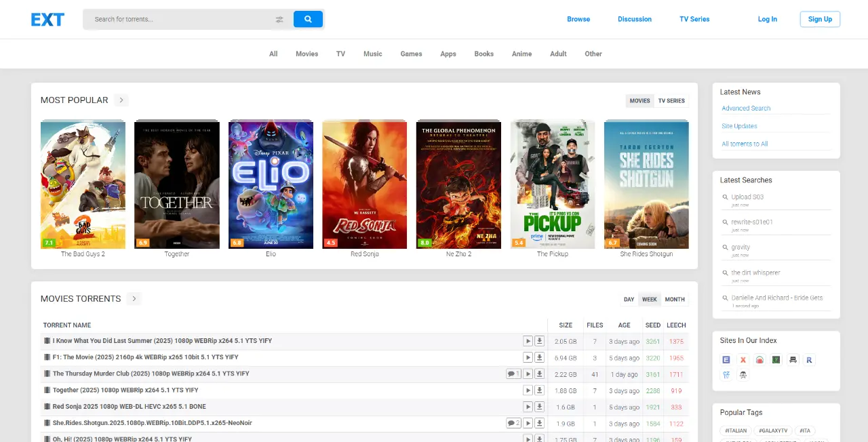Image resolution: width=868 pixels, height=442 pixels.
Task: Select the Anime category tab
Action: point(521,54)
